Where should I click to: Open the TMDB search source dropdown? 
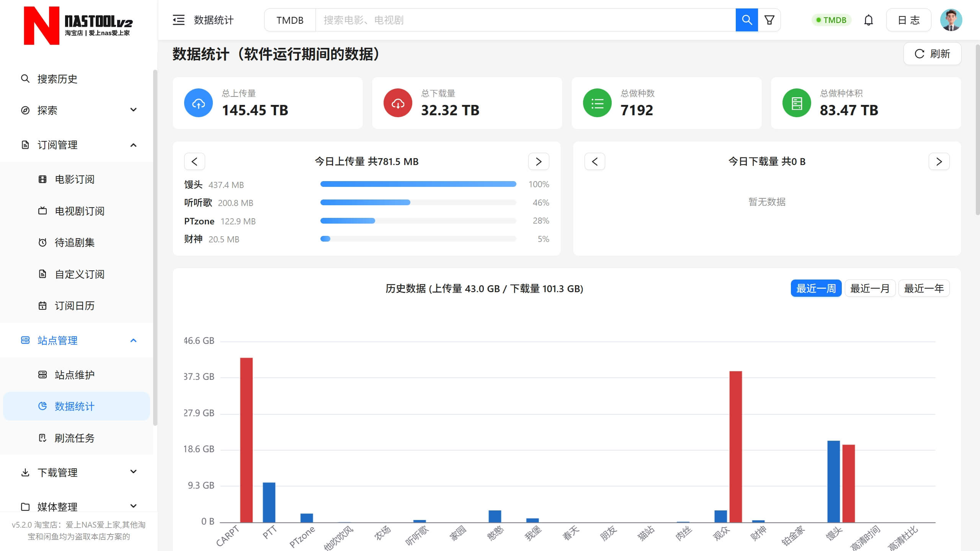290,20
